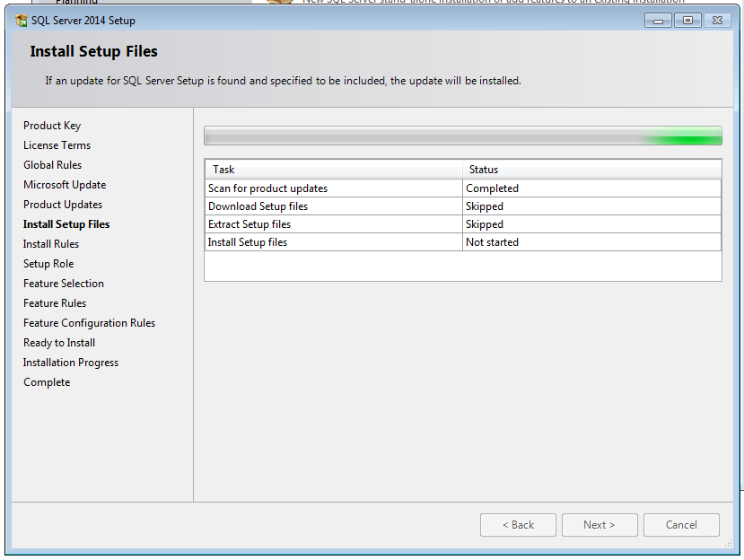This screenshot has height=560, width=744.
Task: Select Product Key step in sidebar
Action: pos(52,126)
